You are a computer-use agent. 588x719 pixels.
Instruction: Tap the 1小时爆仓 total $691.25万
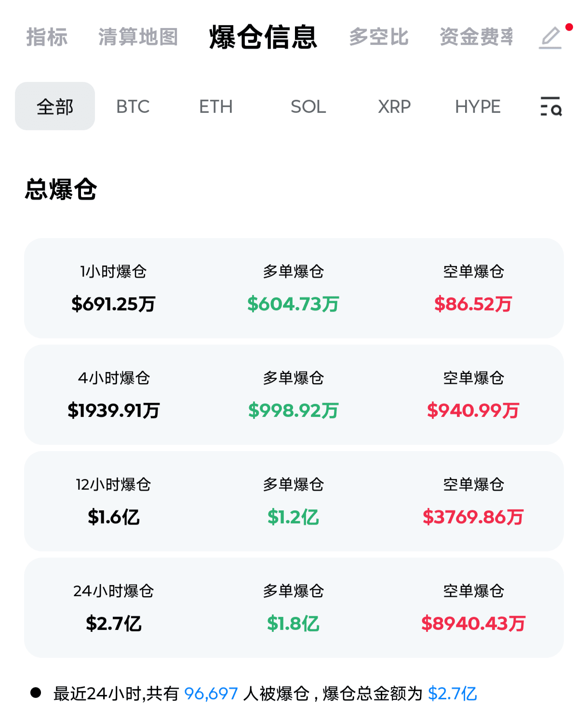pyautogui.click(x=113, y=304)
